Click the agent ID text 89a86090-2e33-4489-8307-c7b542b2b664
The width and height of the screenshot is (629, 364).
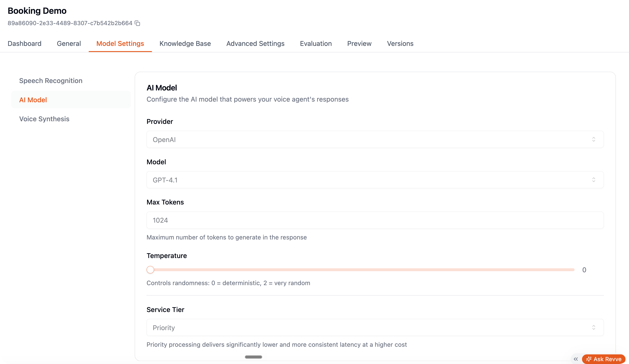click(70, 23)
